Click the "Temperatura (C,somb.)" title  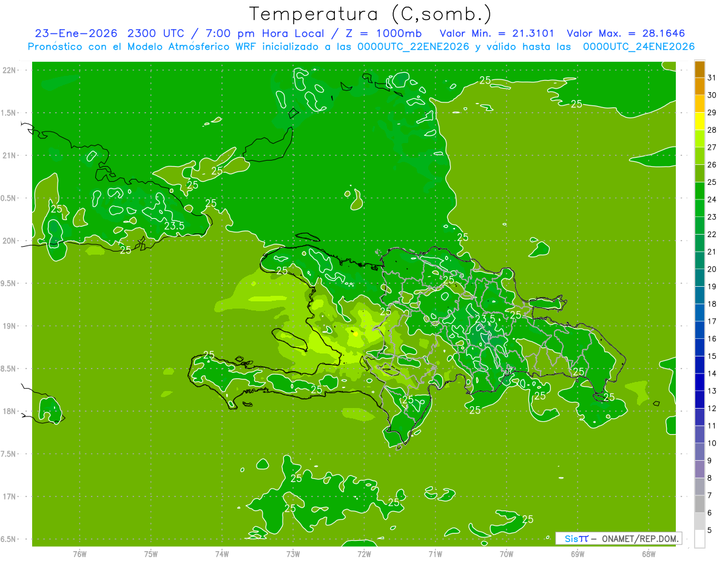pos(371,14)
